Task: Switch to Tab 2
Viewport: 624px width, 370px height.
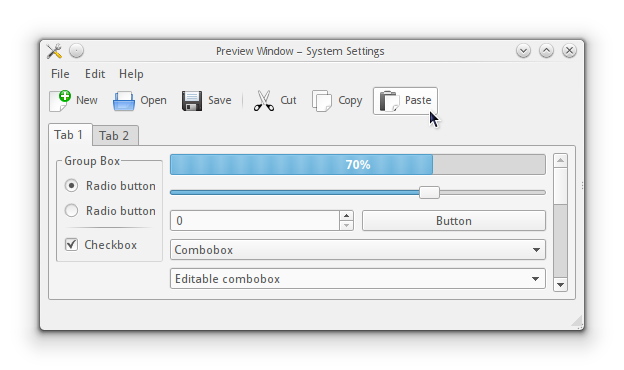Action: pyautogui.click(x=114, y=136)
